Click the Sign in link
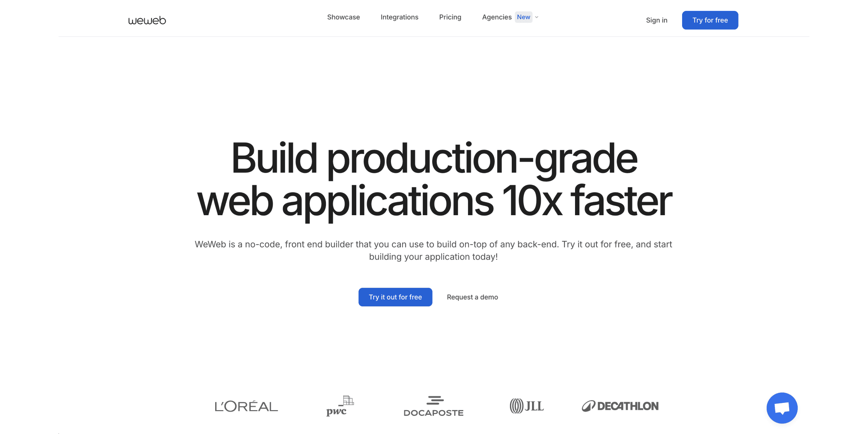The height and width of the screenshot is (434, 868). pos(656,20)
